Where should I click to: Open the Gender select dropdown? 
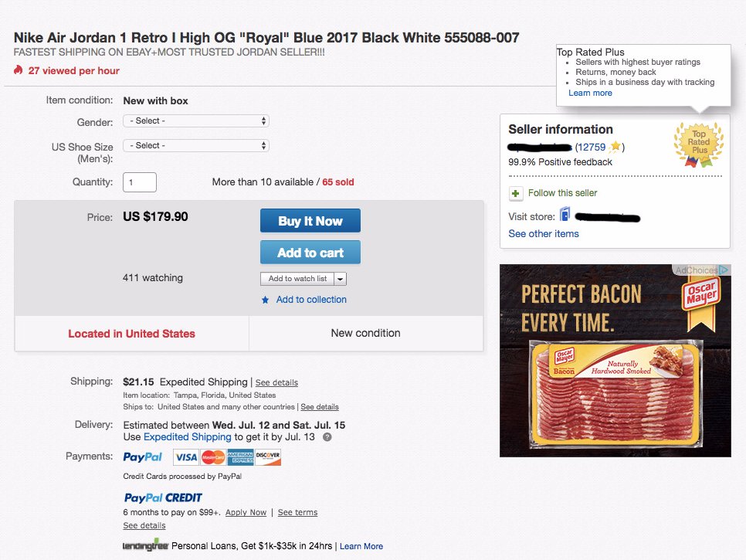pyautogui.click(x=196, y=121)
